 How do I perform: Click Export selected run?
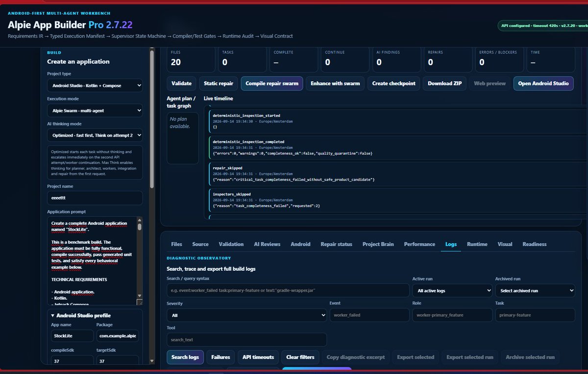[x=470, y=357]
